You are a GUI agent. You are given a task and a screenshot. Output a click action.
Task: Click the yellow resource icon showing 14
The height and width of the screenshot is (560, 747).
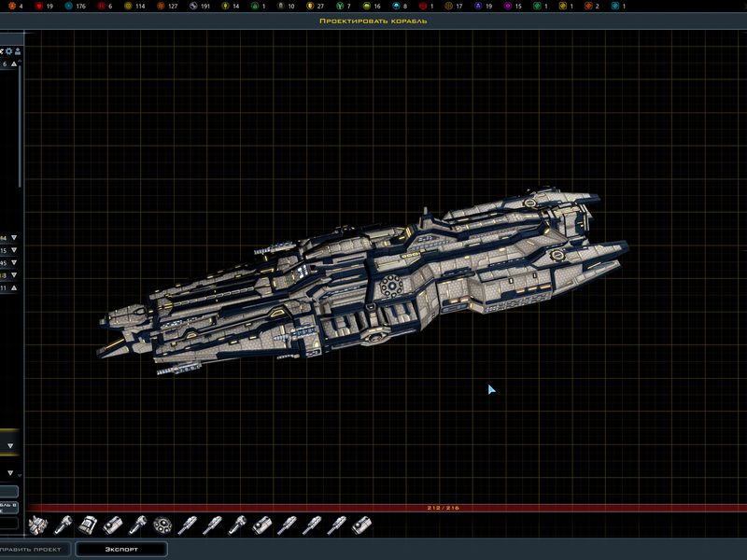[x=225, y=7]
